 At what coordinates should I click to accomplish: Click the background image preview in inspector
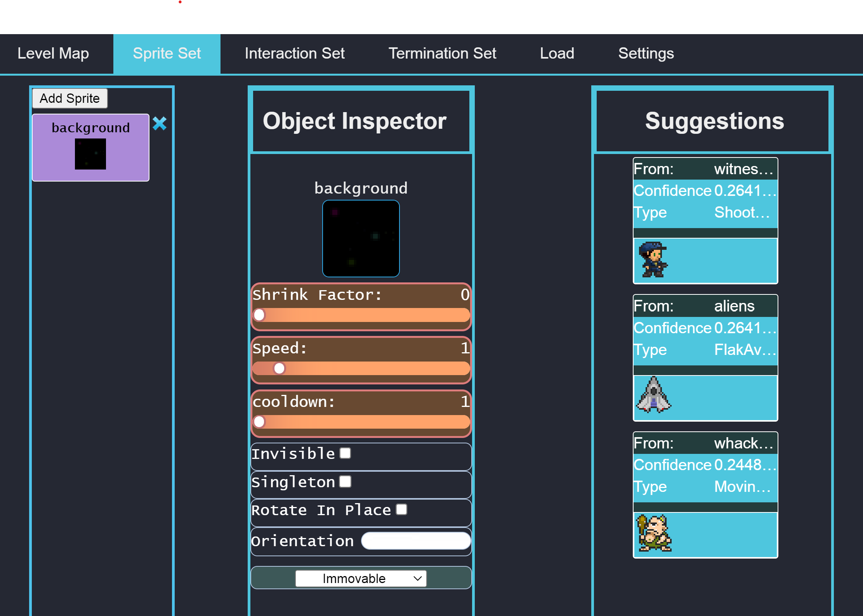pyautogui.click(x=361, y=239)
